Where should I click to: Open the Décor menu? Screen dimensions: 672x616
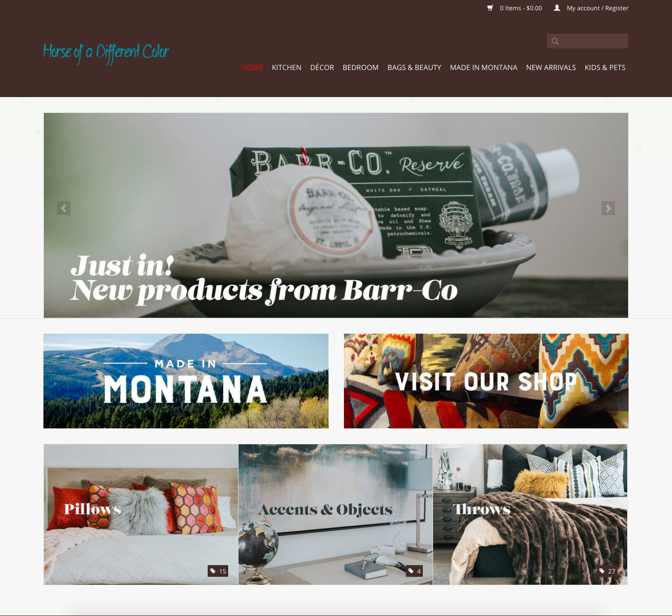click(322, 68)
